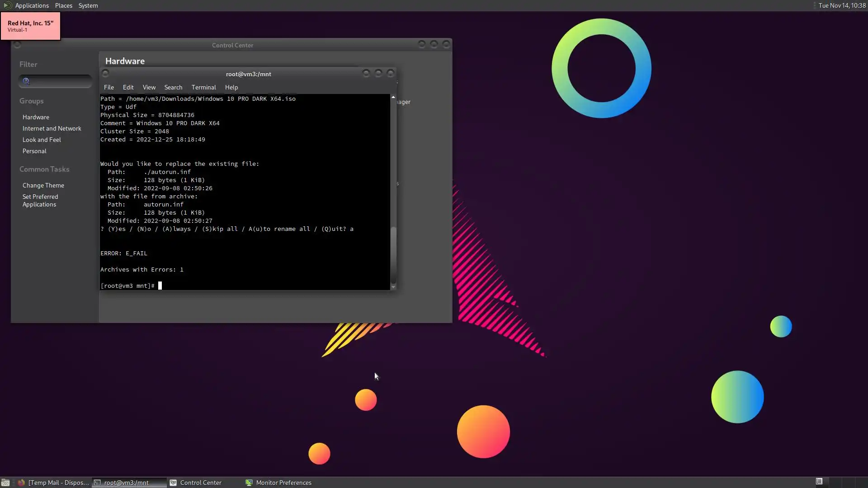This screenshot has height=488, width=868.
Task: Click the Firefox icon in the taskbar
Action: point(21,483)
